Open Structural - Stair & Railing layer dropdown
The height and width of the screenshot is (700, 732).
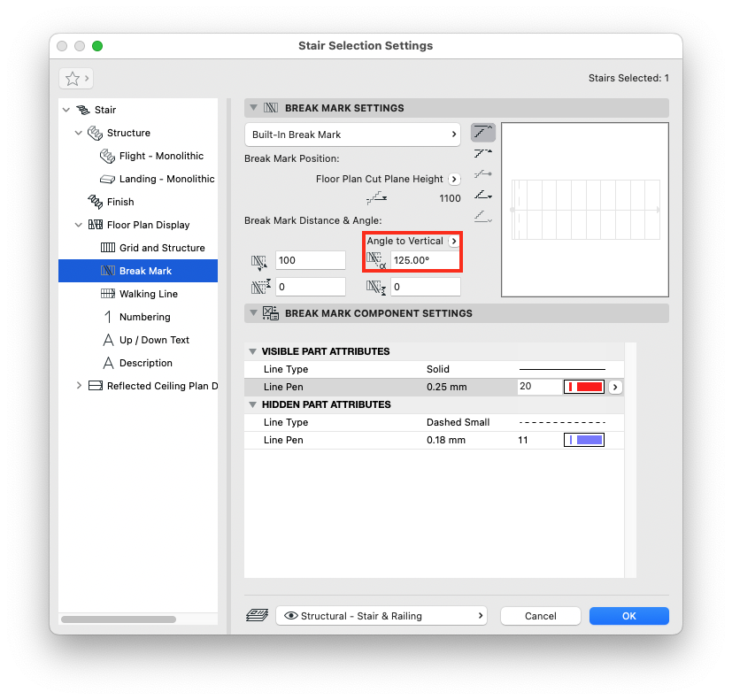click(381, 616)
